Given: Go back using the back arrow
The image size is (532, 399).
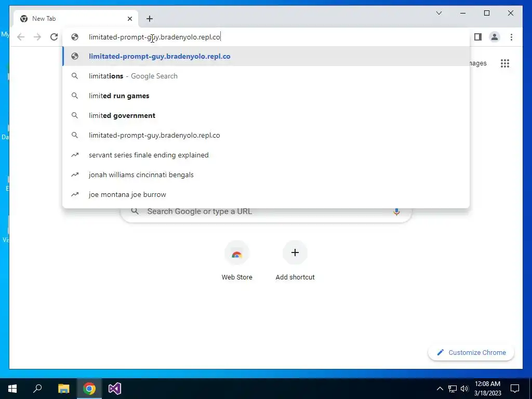Looking at the screenshot, I should pos(21,37).
